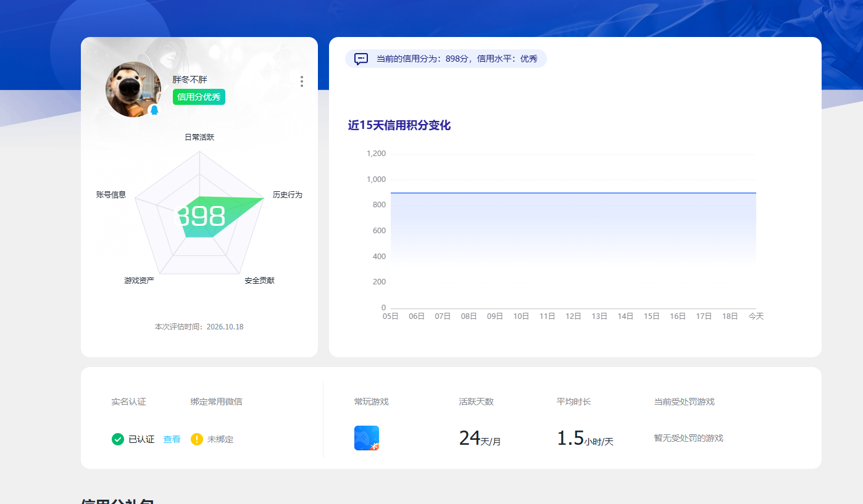This screenshot has height=504, width=863.
Task: Click the 当前受处罚游戏 heading
Action: click(x=685, y=402)
